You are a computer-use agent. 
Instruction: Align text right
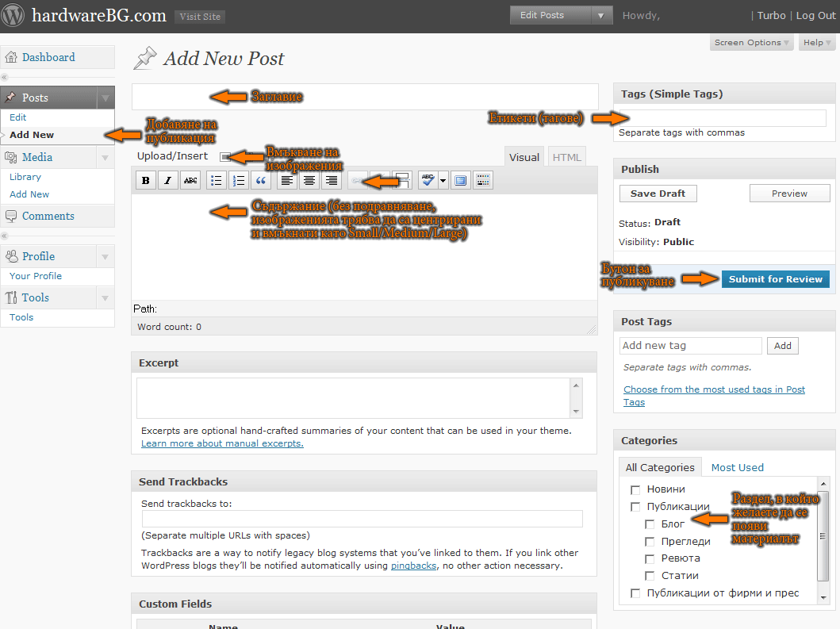click(x=332, y=181)
